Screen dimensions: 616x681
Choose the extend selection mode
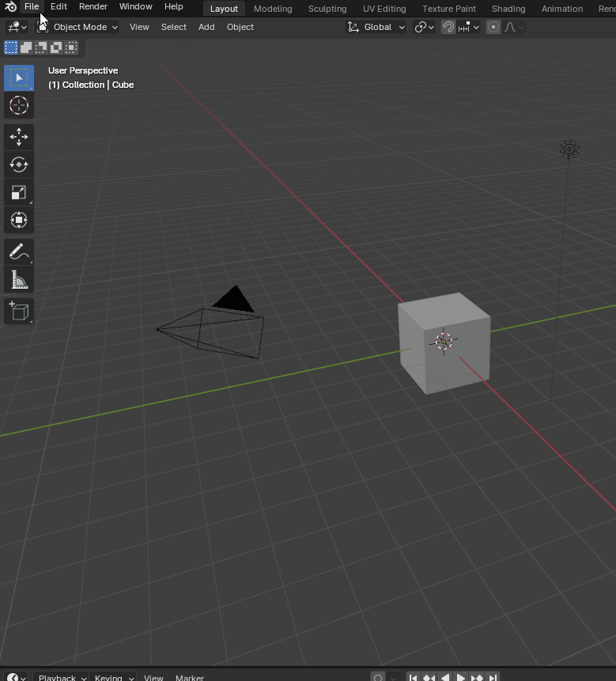pos(26,47)
